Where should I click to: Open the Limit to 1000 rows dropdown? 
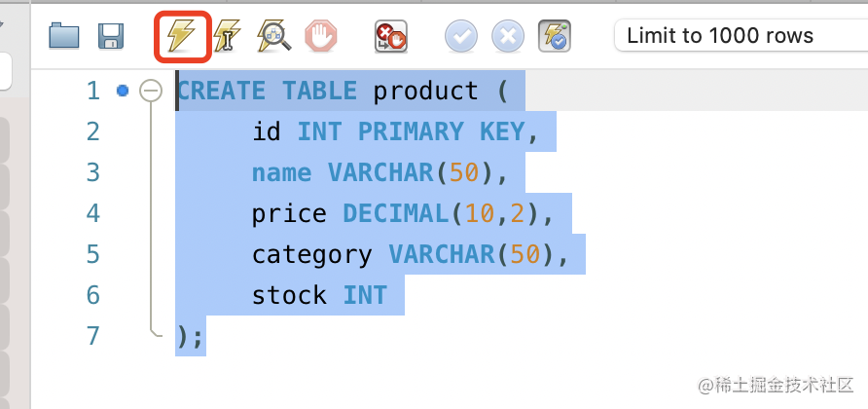pyautogui.click(x=740, y=37)
